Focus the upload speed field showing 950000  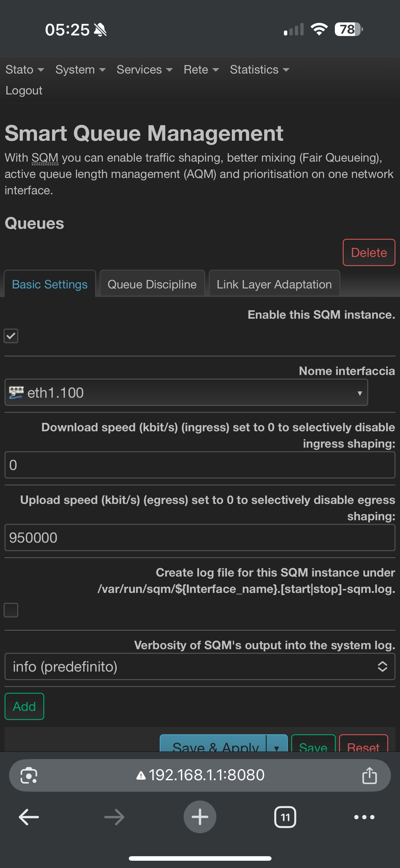200,538
